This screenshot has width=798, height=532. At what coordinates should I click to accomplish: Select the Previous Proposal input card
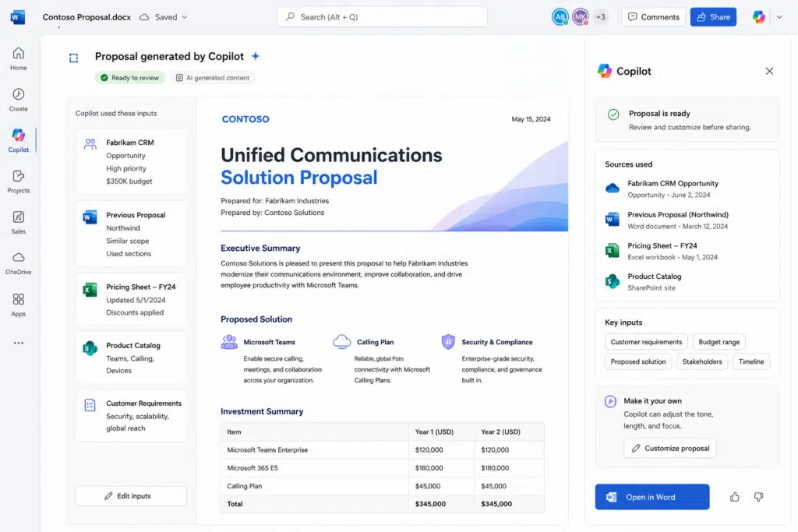[131, 234]
